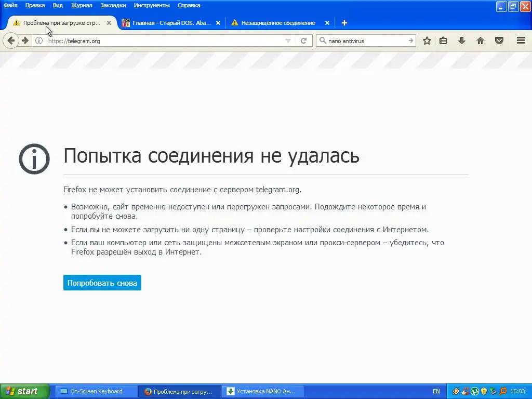Screen dimensions: 532x399
Task: Save page to Pocket icon
Action: click(499, 41)
